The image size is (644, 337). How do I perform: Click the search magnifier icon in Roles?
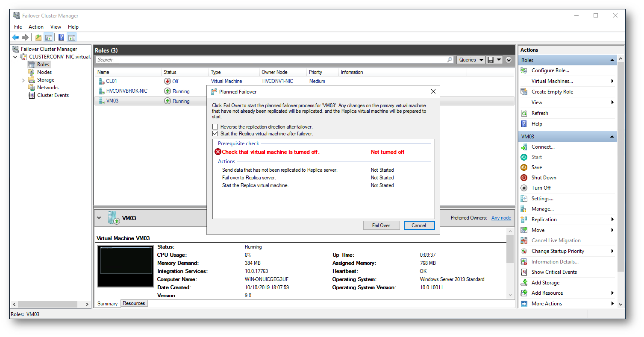(x=450, y=60)
